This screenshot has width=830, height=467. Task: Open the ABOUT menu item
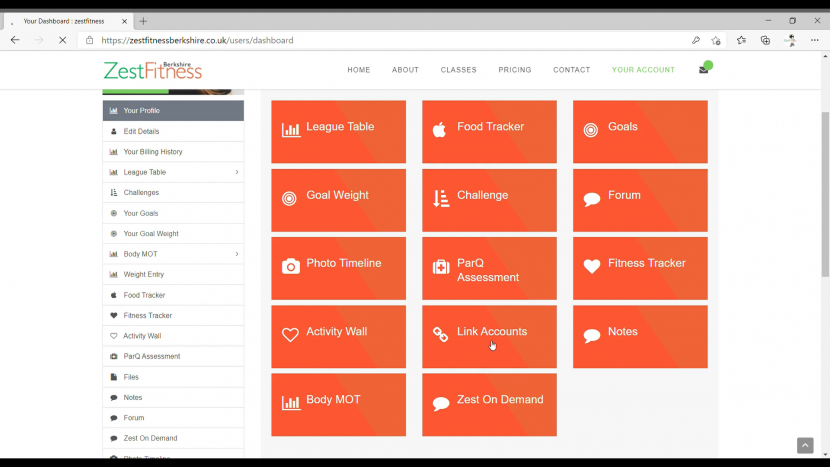(405, 70)
